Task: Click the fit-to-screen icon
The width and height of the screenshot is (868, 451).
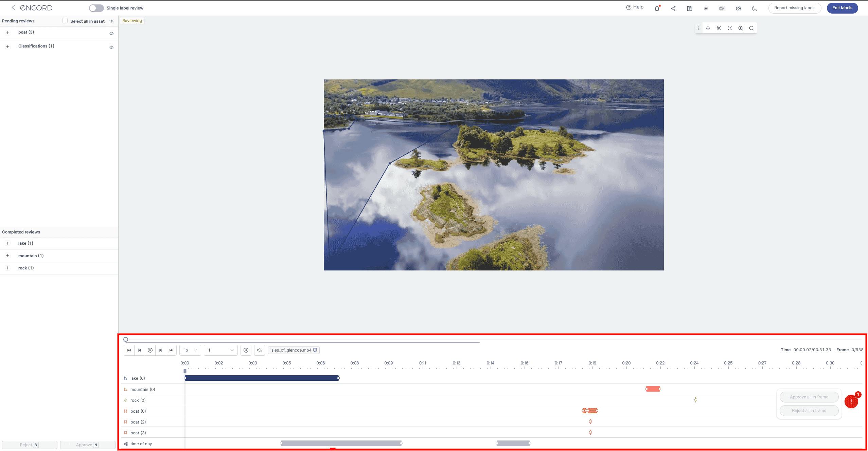Action: coord(730,28)
